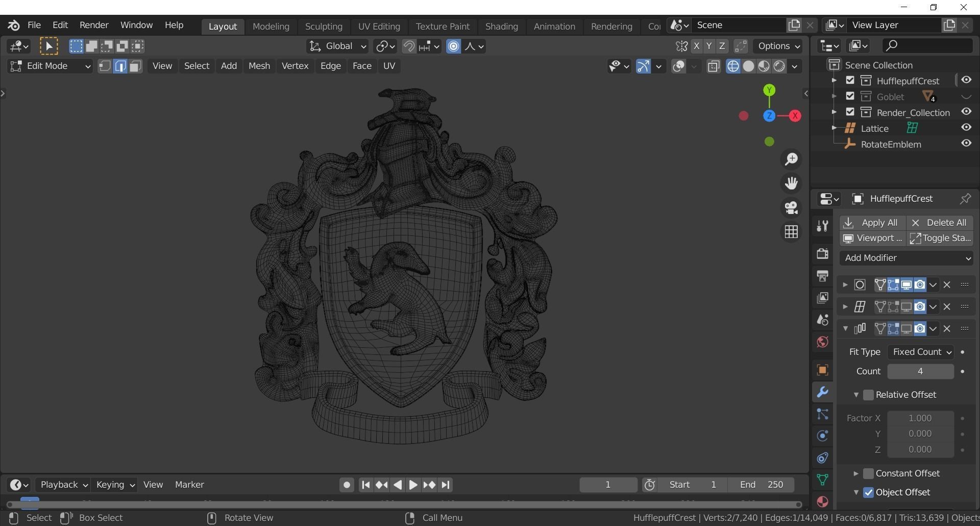Select wireframe viewport shading

click(733, 66)
